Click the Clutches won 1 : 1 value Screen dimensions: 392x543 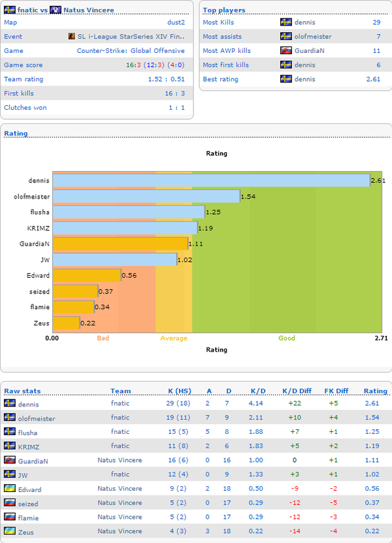point(177,107)
